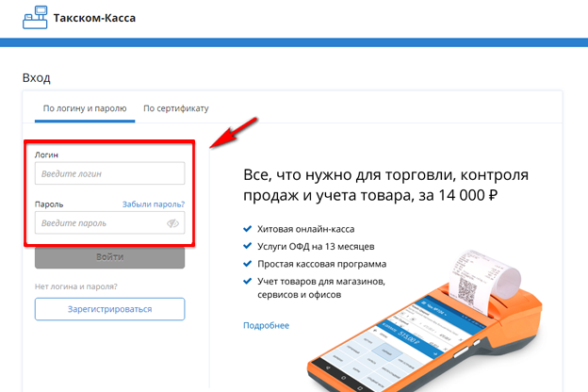Click the Вход page heading
588x392 pixels.
(x=37, y=78)
